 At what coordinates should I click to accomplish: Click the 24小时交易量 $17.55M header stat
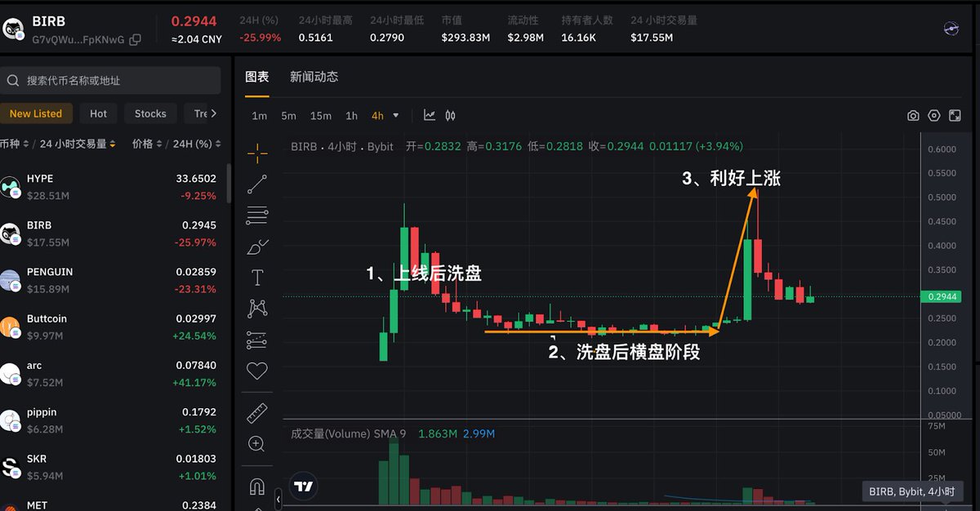pos(664,29)
